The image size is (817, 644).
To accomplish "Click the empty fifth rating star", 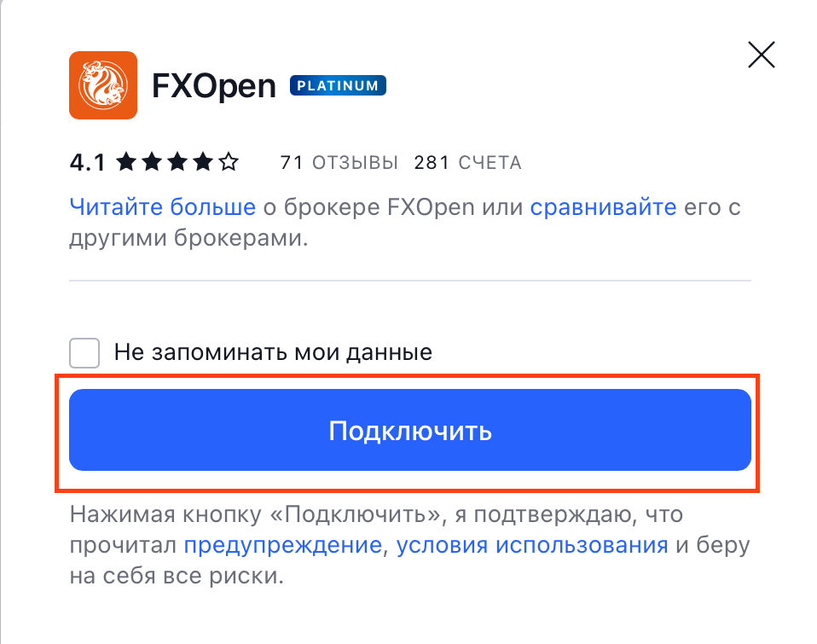I will [x=229, y=162].
